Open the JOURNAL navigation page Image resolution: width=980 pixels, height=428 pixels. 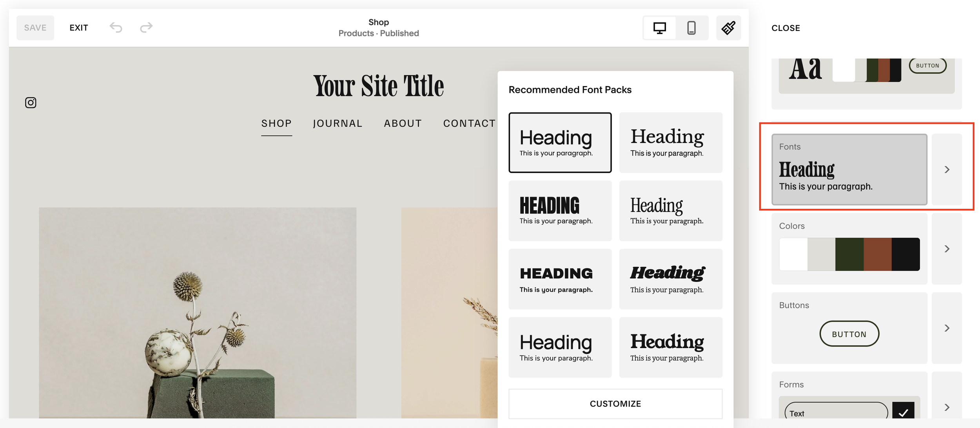338,123
